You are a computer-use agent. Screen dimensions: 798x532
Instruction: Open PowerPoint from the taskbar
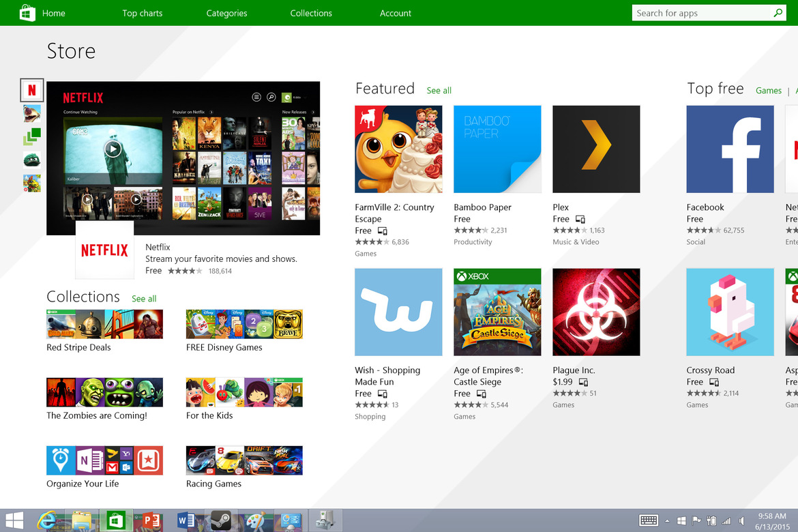click(151, 520)
